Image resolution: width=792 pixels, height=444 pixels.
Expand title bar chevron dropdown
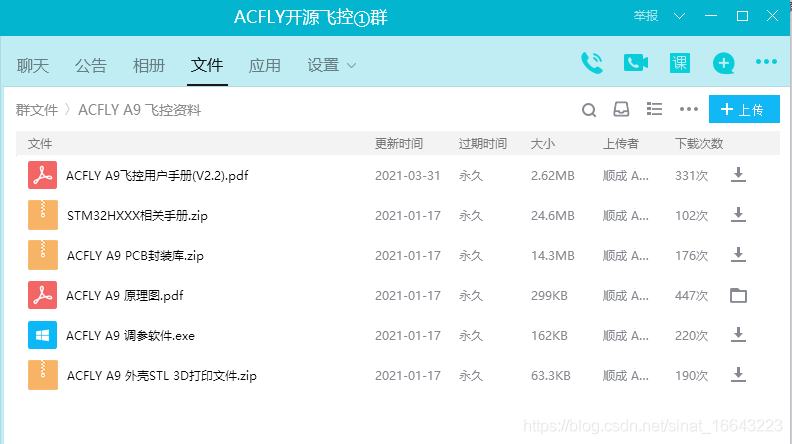pos(679,16)
